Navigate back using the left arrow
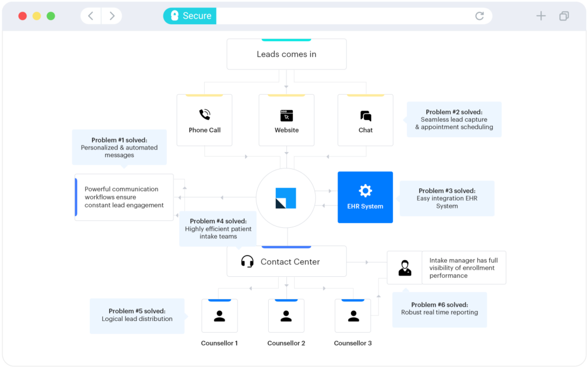This screenshot has width=588, height=368. [90, 16]
